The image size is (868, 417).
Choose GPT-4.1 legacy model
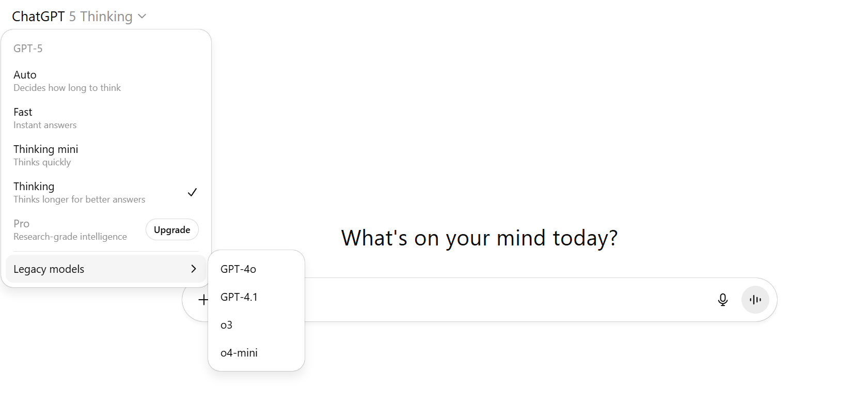coord(239,297)
